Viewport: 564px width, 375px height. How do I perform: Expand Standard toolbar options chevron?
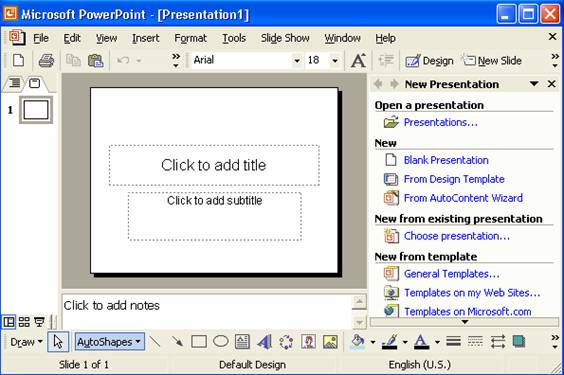176,60
